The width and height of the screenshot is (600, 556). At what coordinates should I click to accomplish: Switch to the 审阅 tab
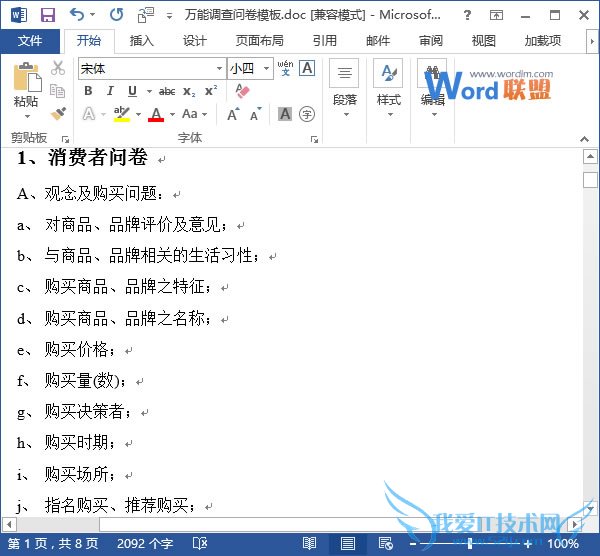coord(431,41)
